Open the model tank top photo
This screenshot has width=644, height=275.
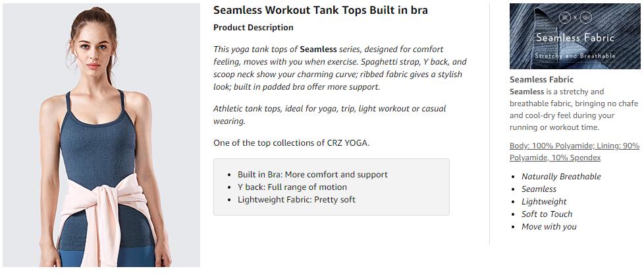point(101,135)
